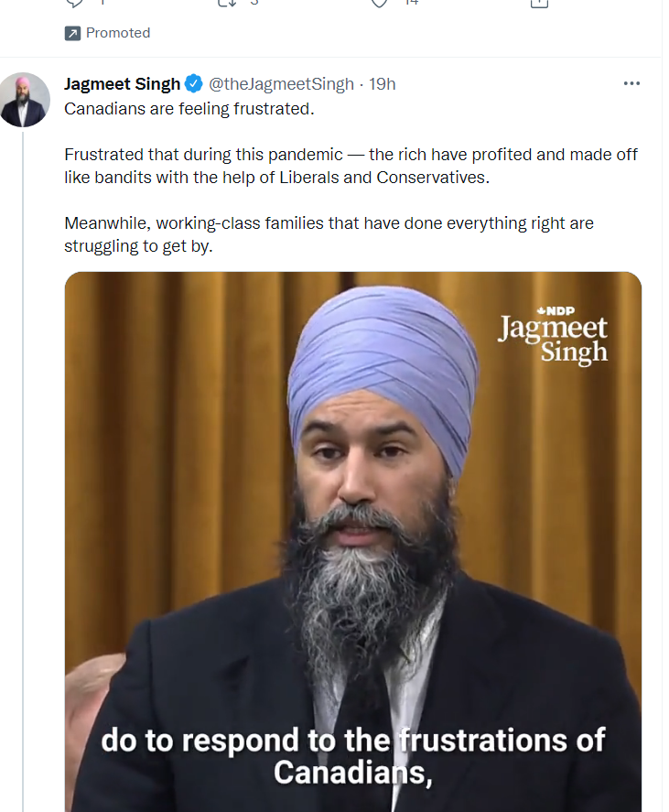Open tweet via 'Canadians are feeling frustrated' text
The image size is (669, 812).
[189, 109]
